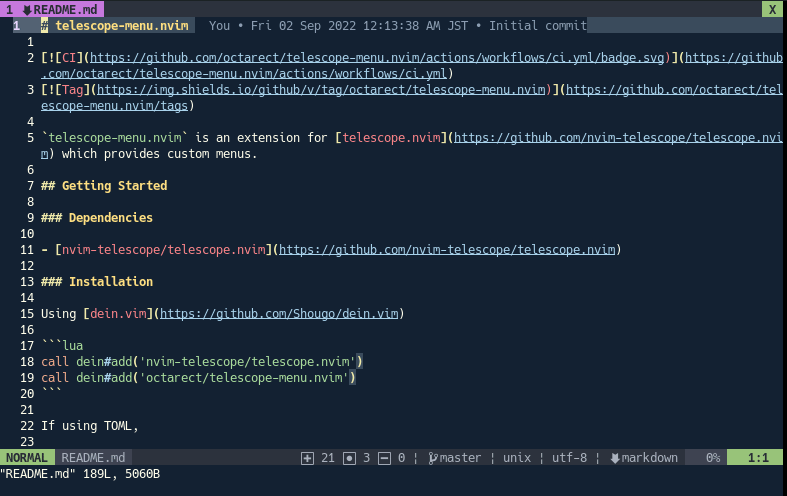Image resolution: width=787 pixels, height=496 pixels.
Task: Click the ```lua code fence line
Action: [62, 345]
